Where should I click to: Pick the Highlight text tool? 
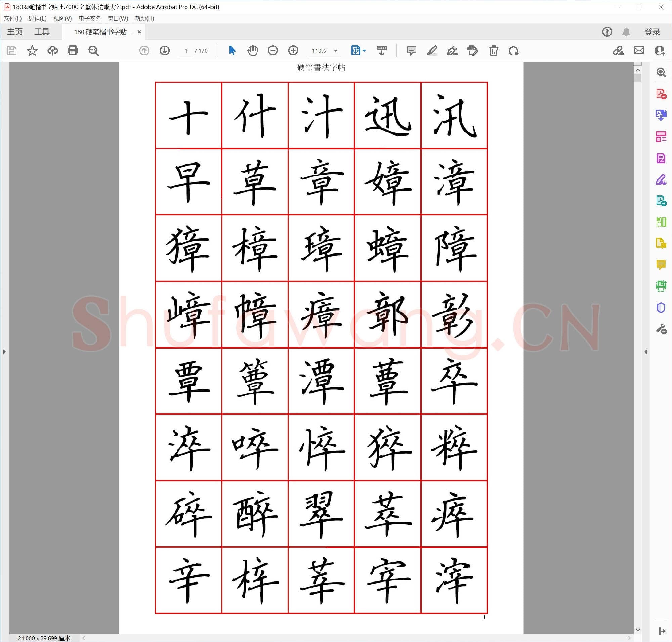coord(432,51)
